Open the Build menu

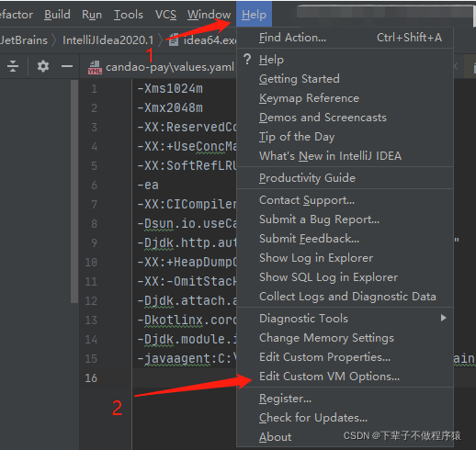coord(57,15)
